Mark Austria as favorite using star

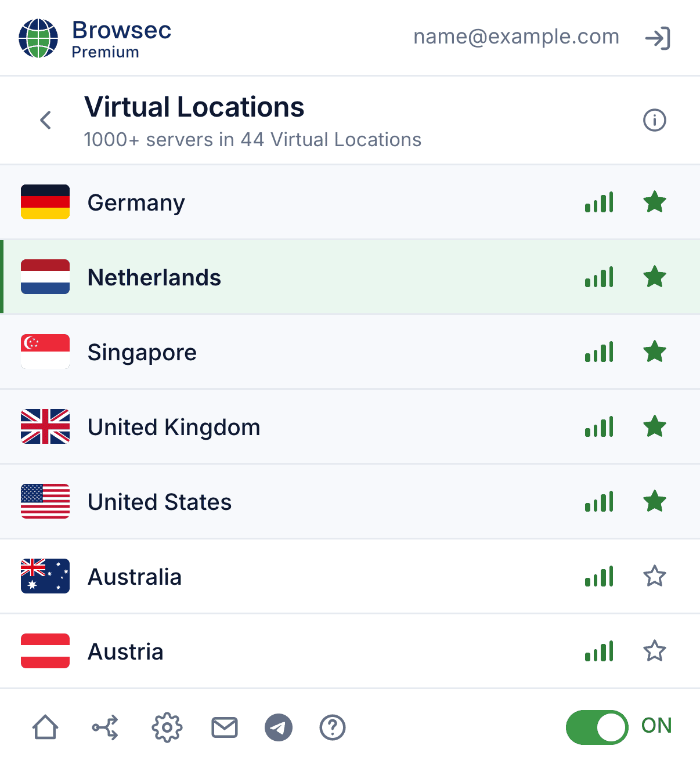(655, 651)
